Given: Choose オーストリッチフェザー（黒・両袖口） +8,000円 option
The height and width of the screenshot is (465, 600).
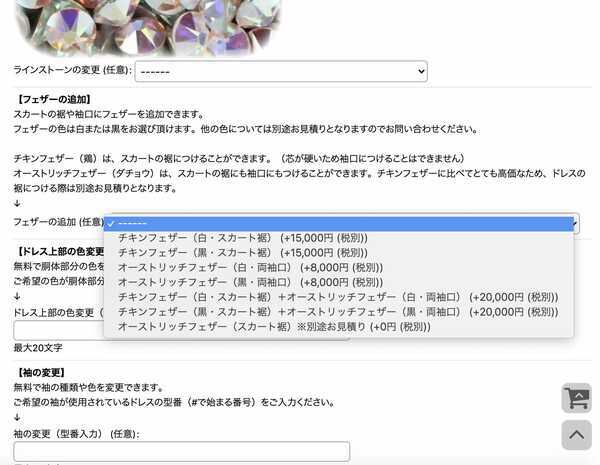Looking at the screenshot, I should pos(339,282).
